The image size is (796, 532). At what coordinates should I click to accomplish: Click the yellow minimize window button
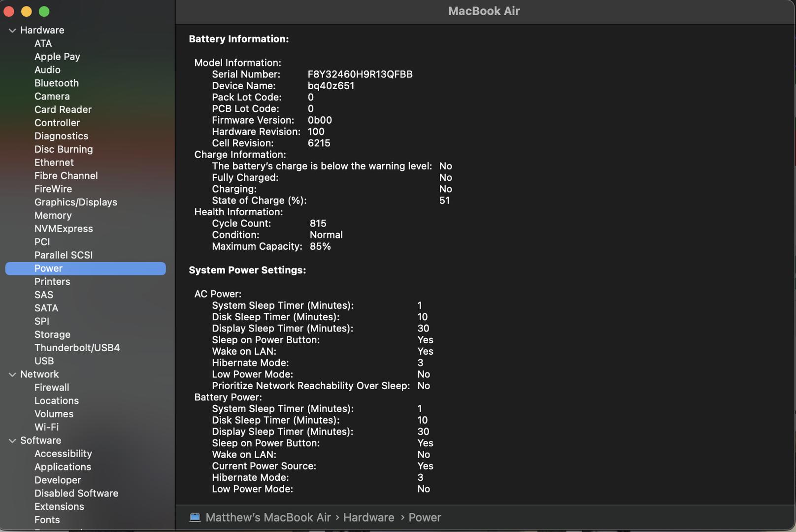[x=27, y=11]
